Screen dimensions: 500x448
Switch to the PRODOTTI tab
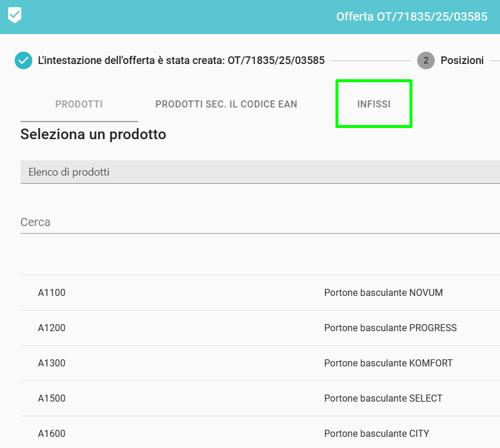tap(79, 105)
